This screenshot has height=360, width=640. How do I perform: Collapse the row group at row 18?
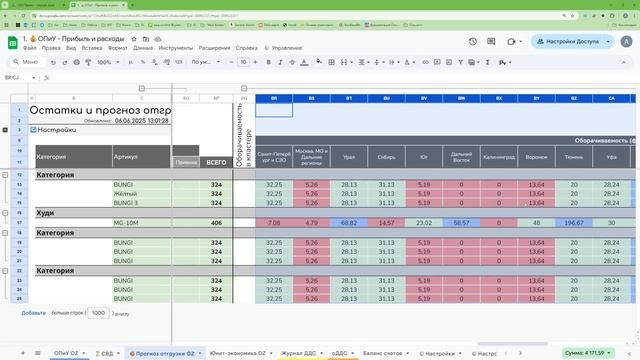click(x=5, y=233)
